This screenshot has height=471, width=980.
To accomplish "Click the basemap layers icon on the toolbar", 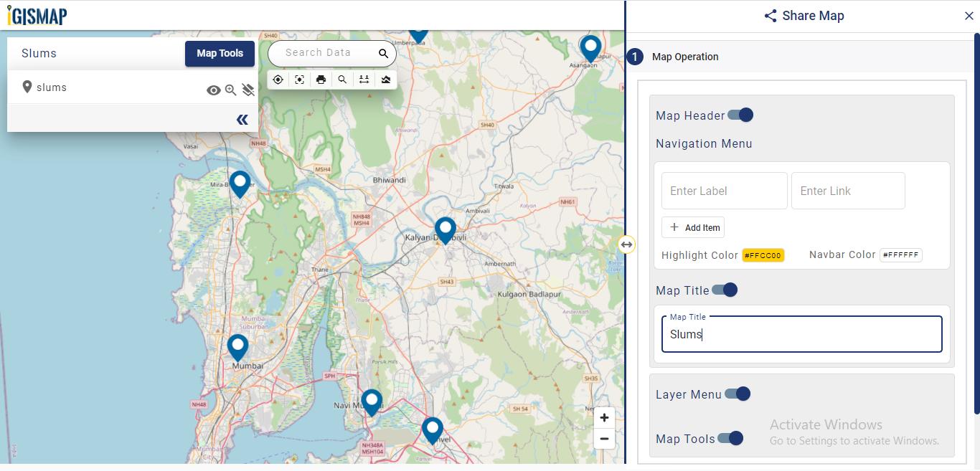I will point(385,80).
